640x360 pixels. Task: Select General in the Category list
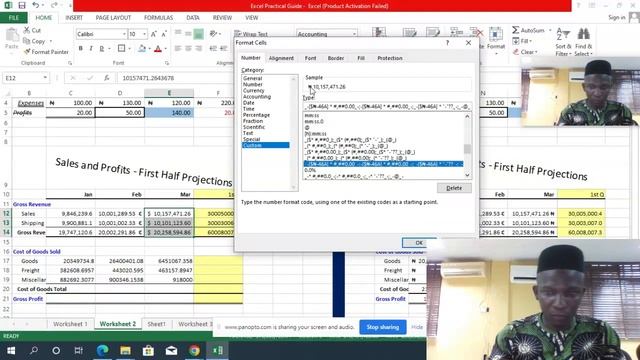click(252, 78)
